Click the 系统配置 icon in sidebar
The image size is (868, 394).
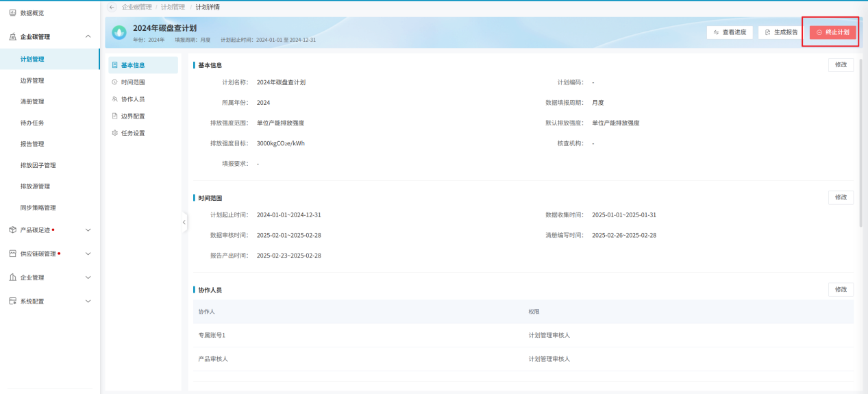point(12,301)
